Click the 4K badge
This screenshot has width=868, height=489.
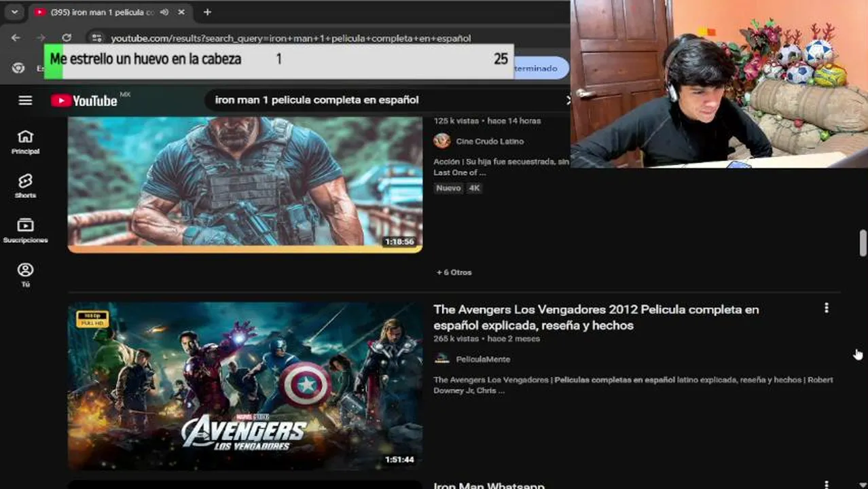point(474,188)
